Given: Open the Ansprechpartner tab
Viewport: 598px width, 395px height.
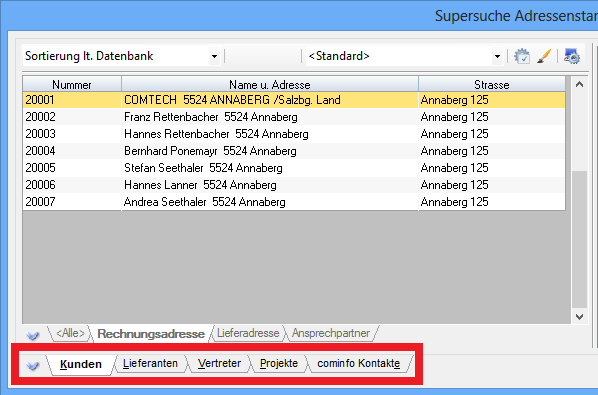Looking at the screenshot, I should pyautogui.click(x=331, y=333).
